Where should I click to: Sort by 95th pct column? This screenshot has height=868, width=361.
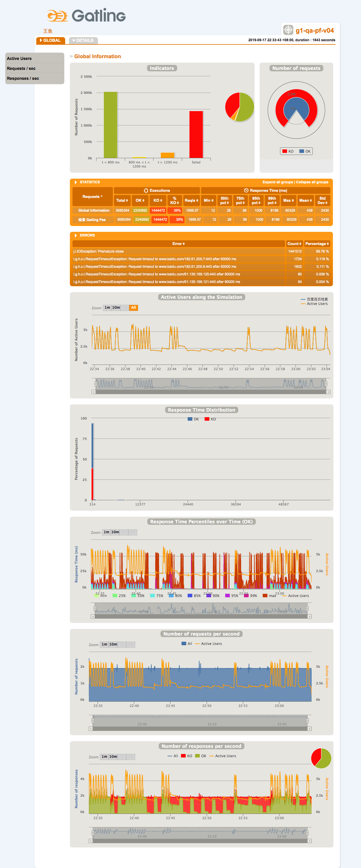click(256, 201)
